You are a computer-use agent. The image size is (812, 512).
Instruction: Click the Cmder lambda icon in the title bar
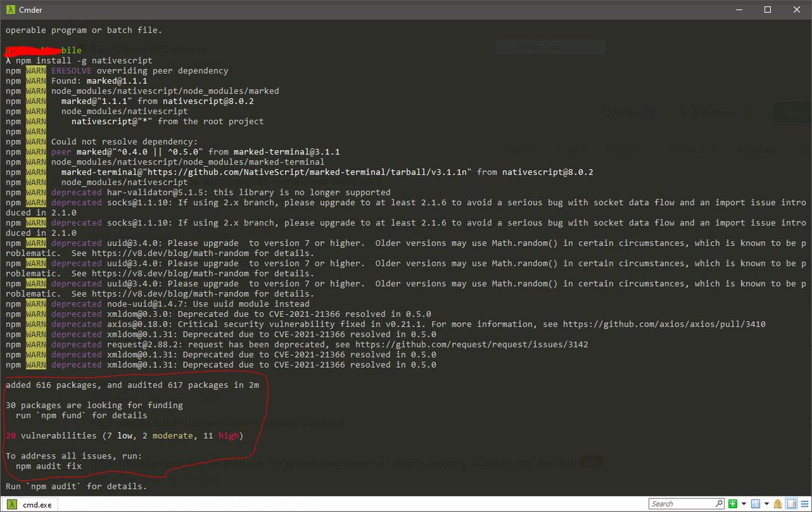10,9
